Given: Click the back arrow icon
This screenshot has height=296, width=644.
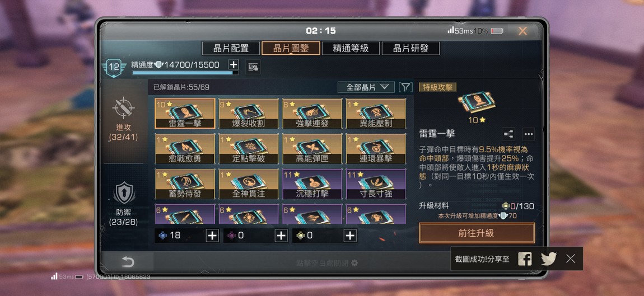Looking at the screenshot, I should tap(128, 262).
